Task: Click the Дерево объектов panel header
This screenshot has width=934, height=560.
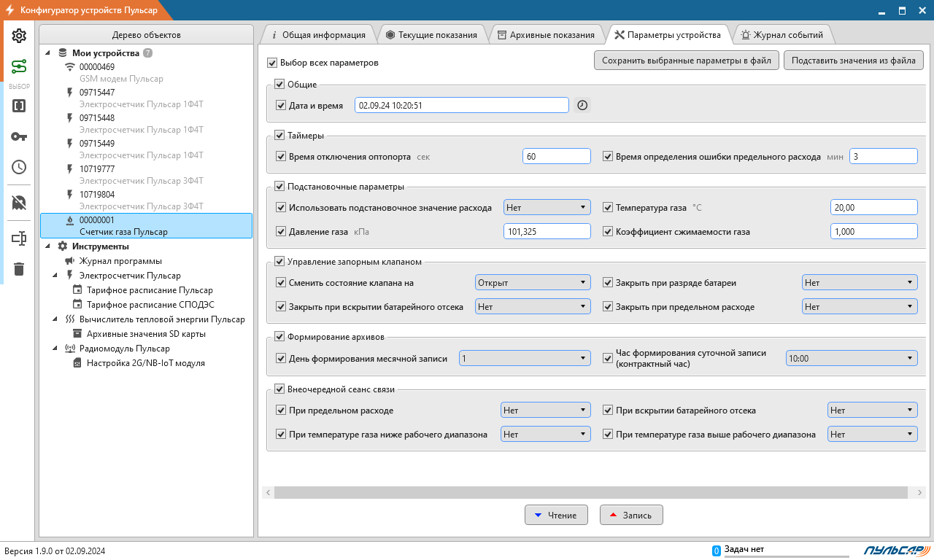Action: pos(147,35)
